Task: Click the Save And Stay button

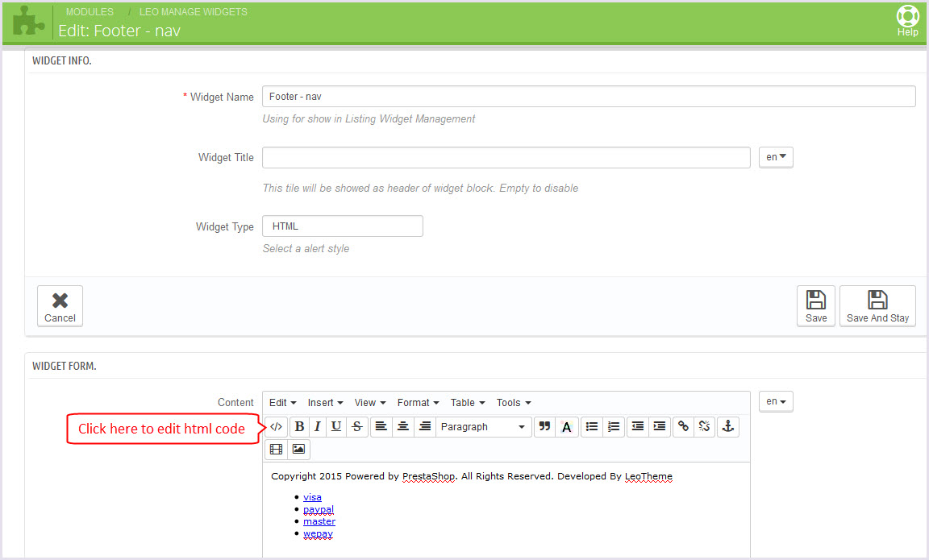Action: pyautogui.click(x=877, y=306)
